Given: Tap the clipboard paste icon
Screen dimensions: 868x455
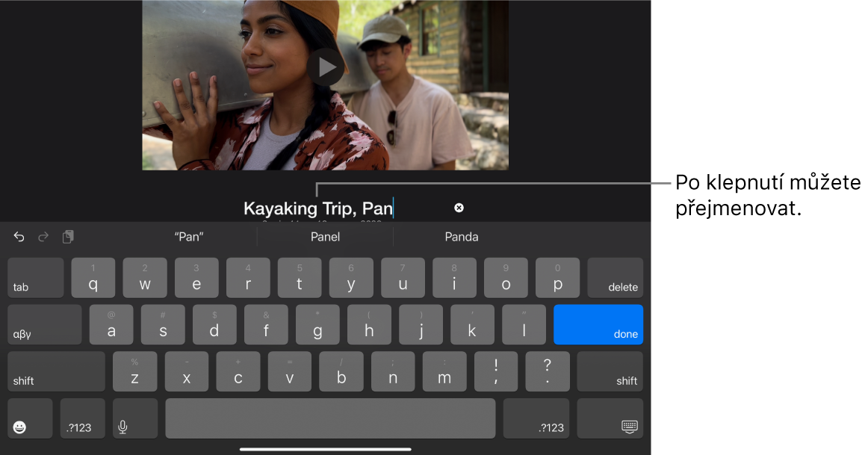Looking at the screenshot, I should (68, 237).
